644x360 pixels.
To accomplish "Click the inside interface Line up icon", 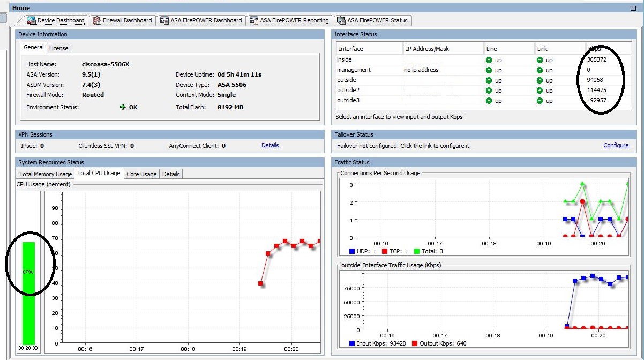I will [x=489, y=60].
